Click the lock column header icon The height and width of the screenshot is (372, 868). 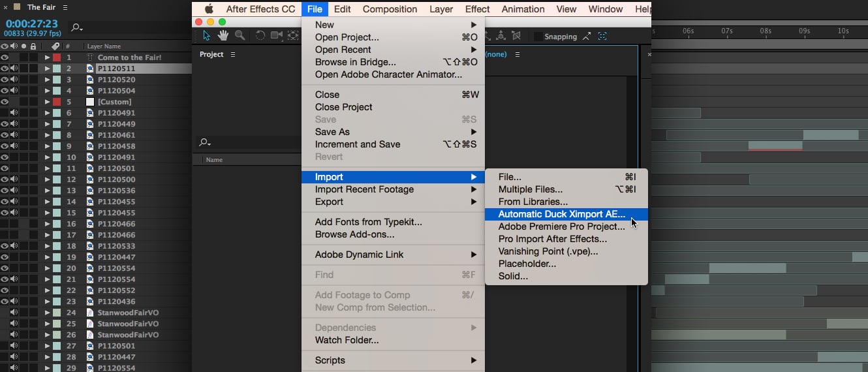33,46
